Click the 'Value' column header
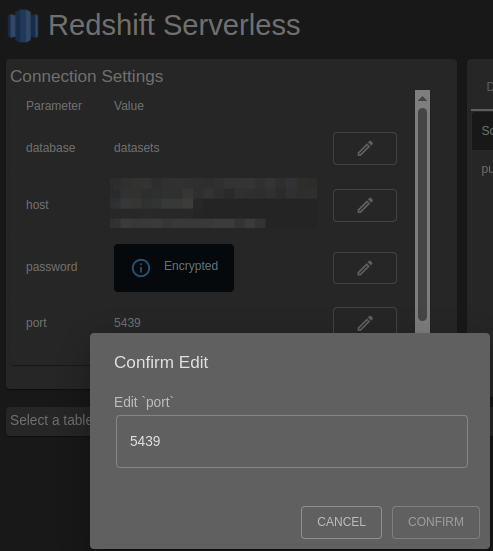This screenshot has width=493, height=551. click(129, 106)
